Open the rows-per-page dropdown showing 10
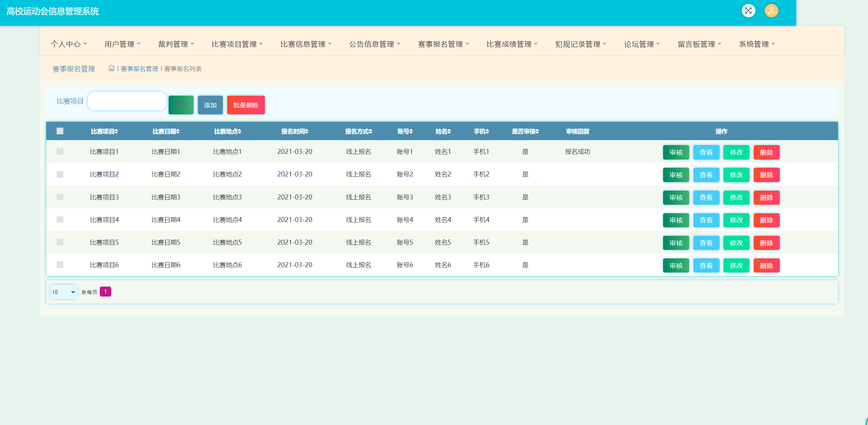Screen dimensions: 868x425 click(x=63, y=292)
